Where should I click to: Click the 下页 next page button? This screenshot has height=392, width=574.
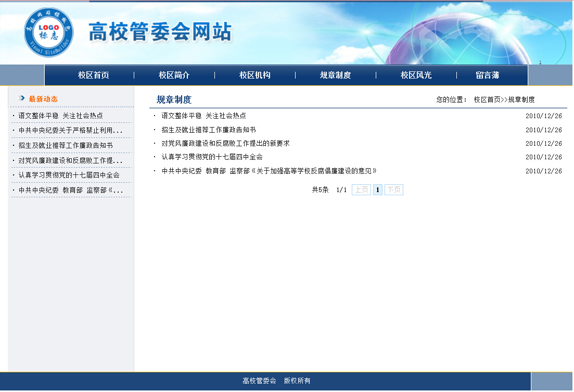(393, 190)
